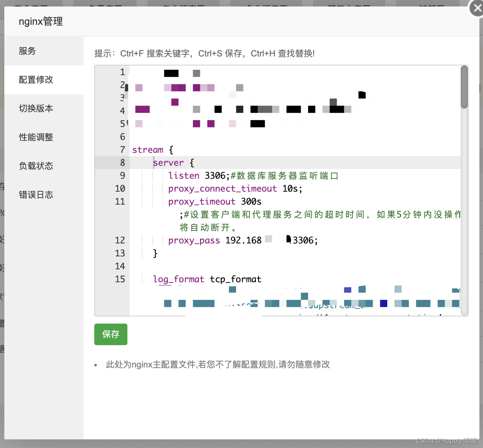Open the 服务 tab
Viewport: 483px width, 448px height.
tap(44, 51)
